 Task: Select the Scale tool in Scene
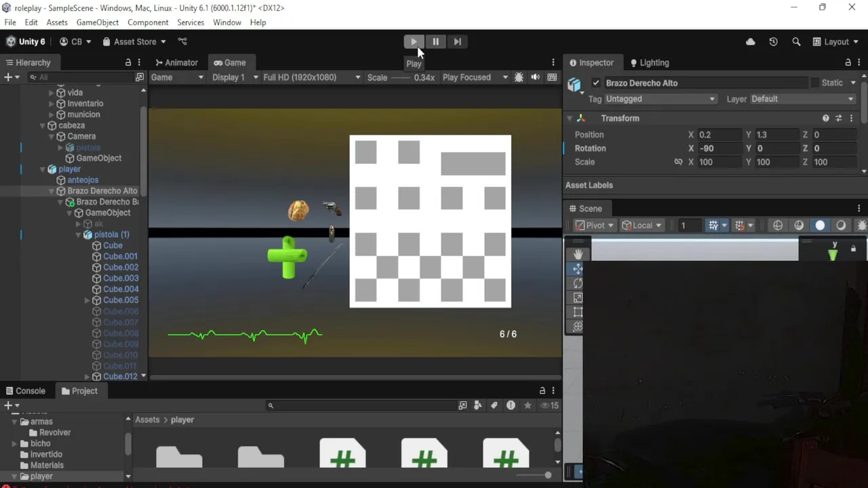click(x=578, y=298)
